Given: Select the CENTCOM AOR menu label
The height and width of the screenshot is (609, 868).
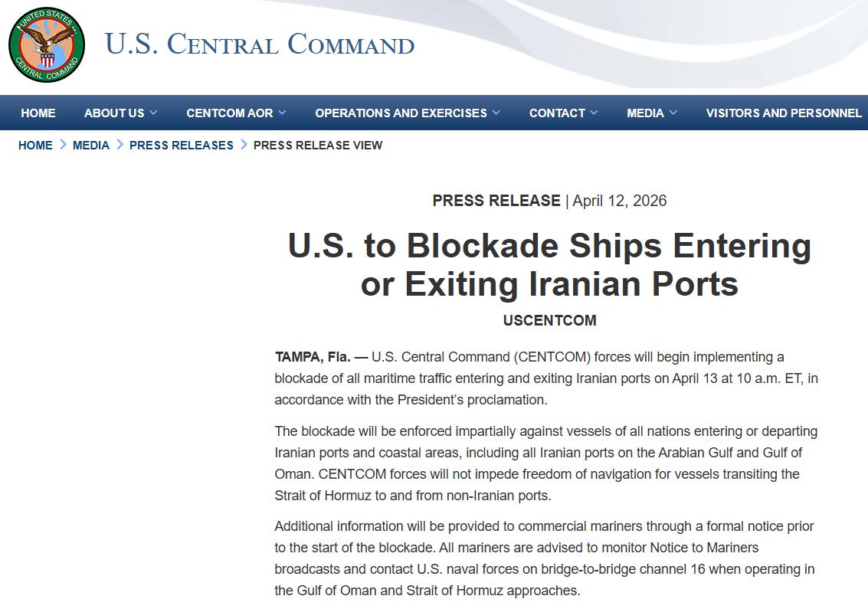Looking at the screenshot, I should [229, 113].
